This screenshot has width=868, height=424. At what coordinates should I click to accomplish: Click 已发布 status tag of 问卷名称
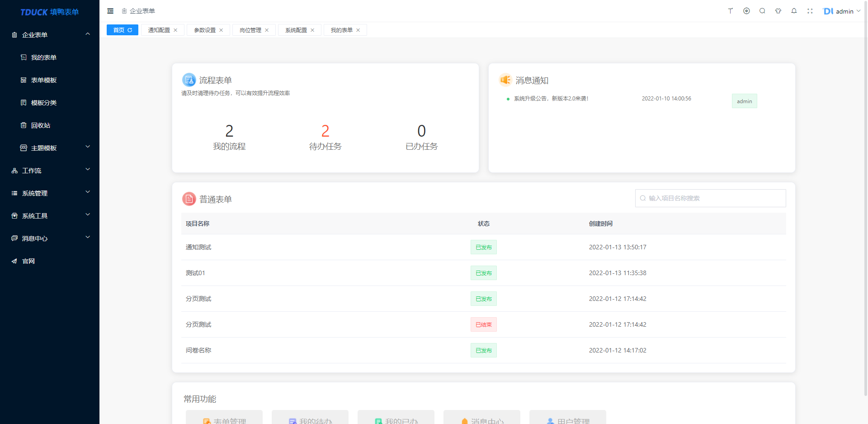(484, 350)
